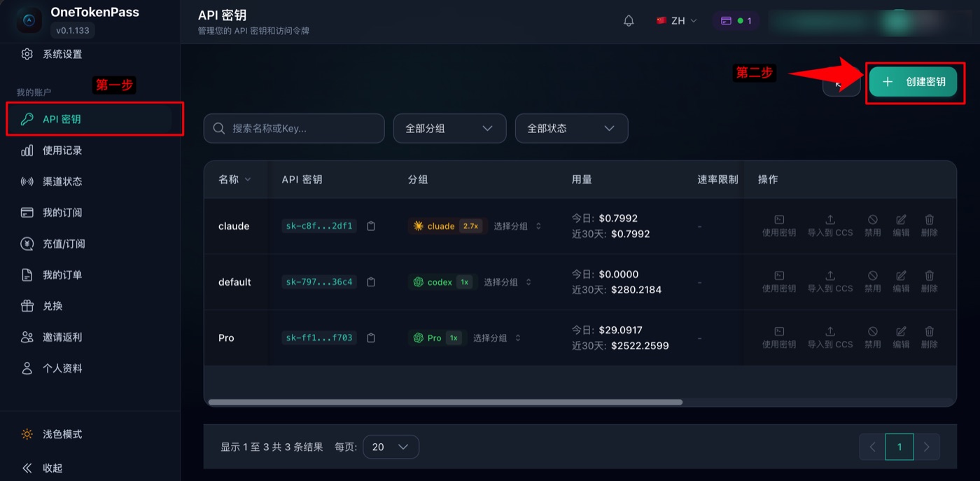The width and height of the screenshot is (980, 481).
Task: Delete the claude key
Action: (930, 225)
